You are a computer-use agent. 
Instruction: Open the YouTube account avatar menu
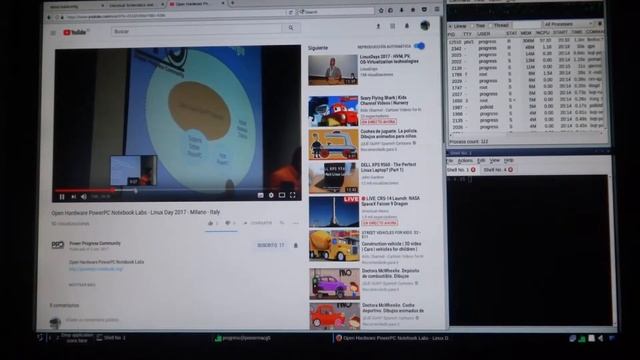pos(425,25)
